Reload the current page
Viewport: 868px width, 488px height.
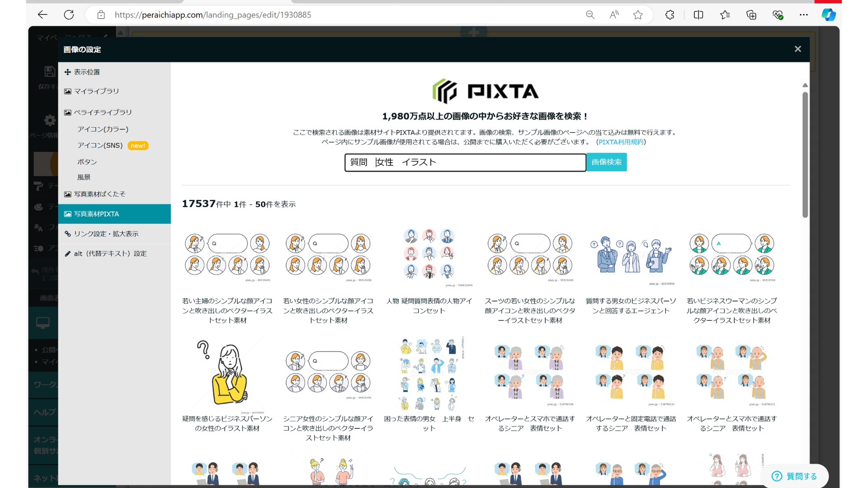[69, 15]
